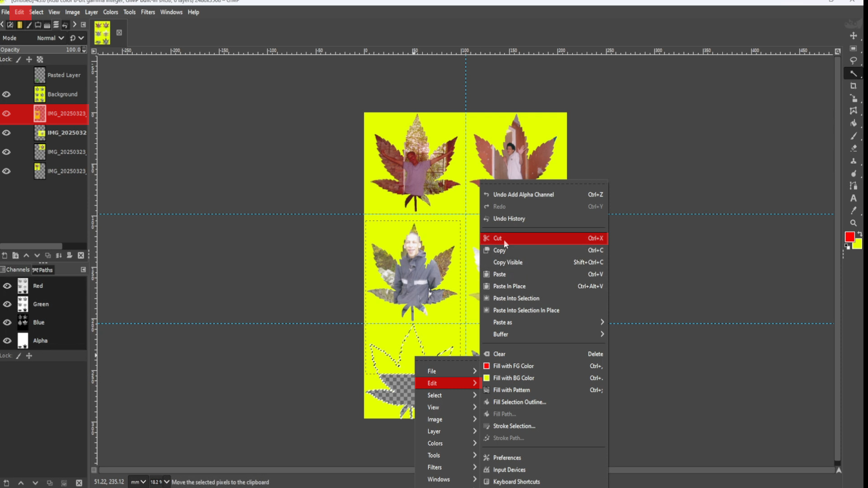Swap foreground and background colors arrow
Viewport: 868px width, 488px height.
pos(859,234)
